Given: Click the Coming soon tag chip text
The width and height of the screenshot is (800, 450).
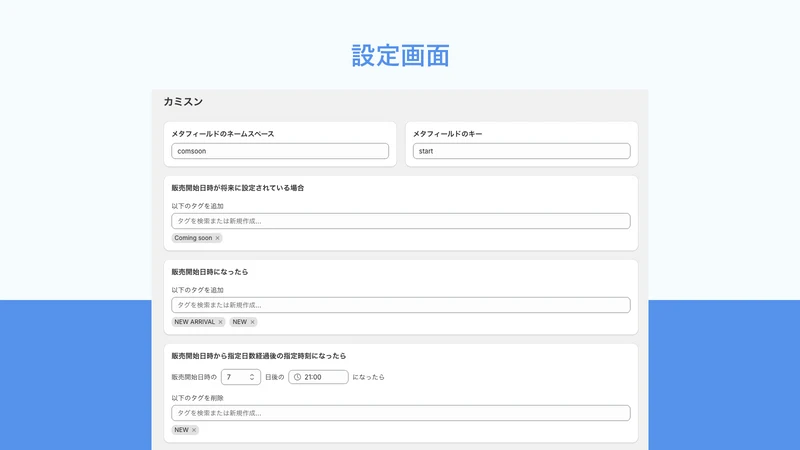Looking at the screenshot, I should click(x=193, y=238).
